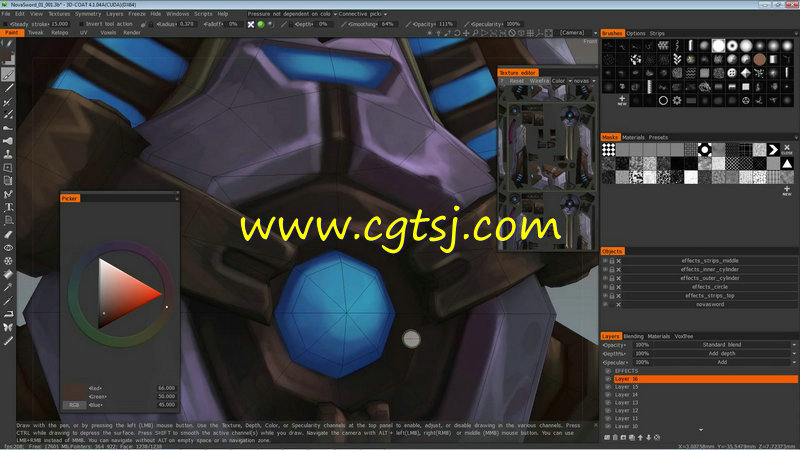Click Wireframe in Texture editor
Viewport: 800px width, 450px height.
[539, 81]
